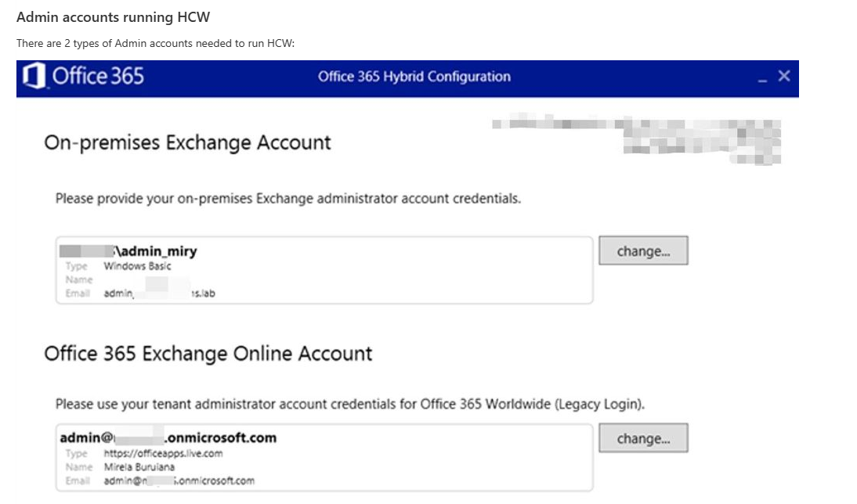This screenshot has height=504, width=857.
Task: Click 'There are 2 types of Admin accounts' text
Action: click(155, 43)
